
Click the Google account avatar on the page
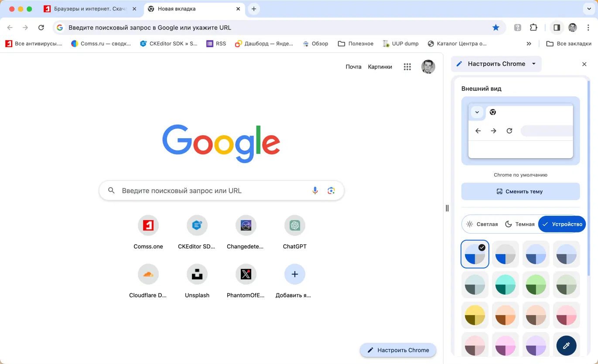428,67
